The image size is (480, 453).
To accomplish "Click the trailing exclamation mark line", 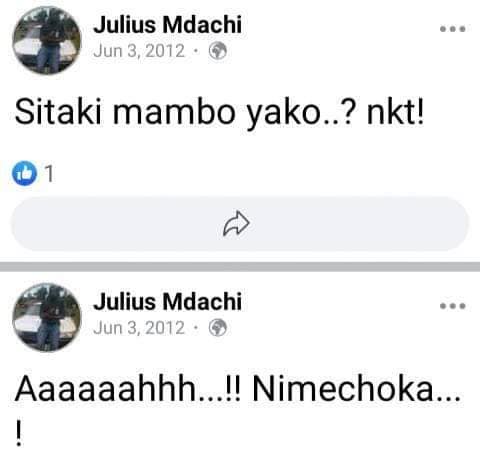I will tap(19, 433).
